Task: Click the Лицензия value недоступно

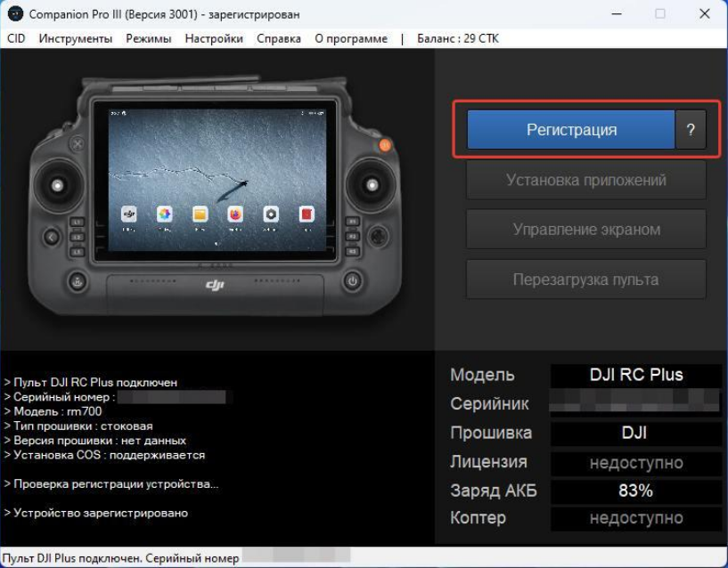Action: click(x=636, y=463)
